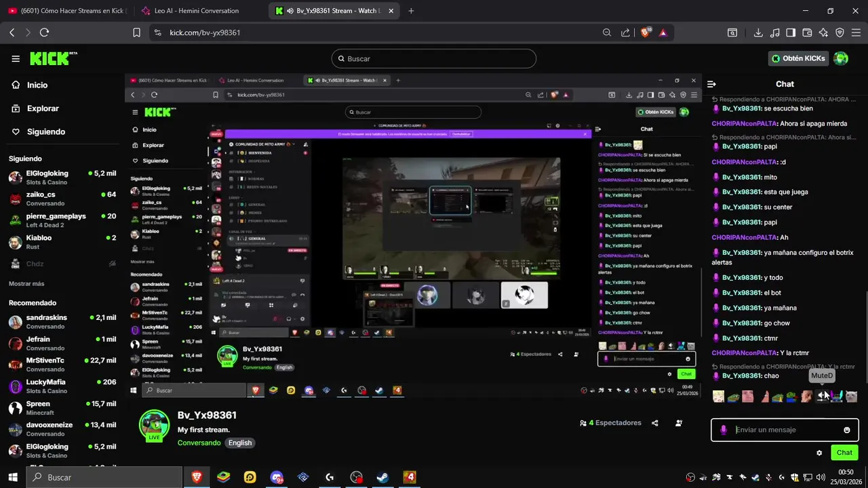
Task: Open Brave Rewards triangle icon
Action: (663, 33)
